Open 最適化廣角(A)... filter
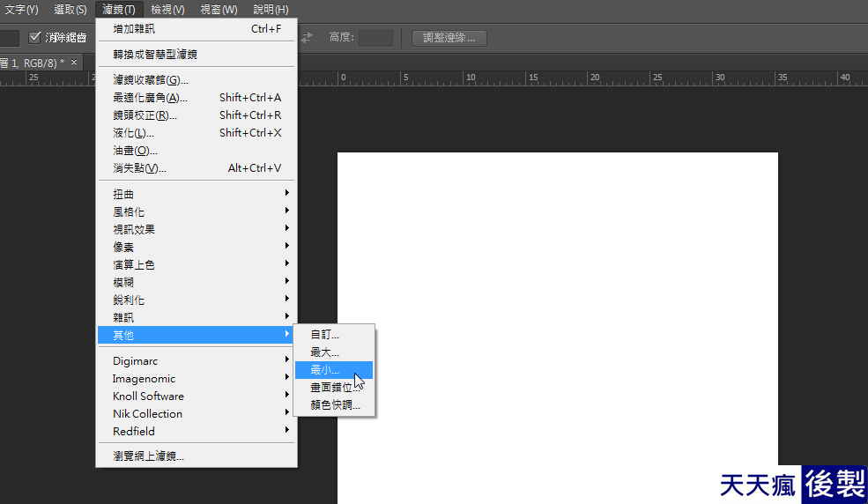868x504 pixels. [197, 98]
